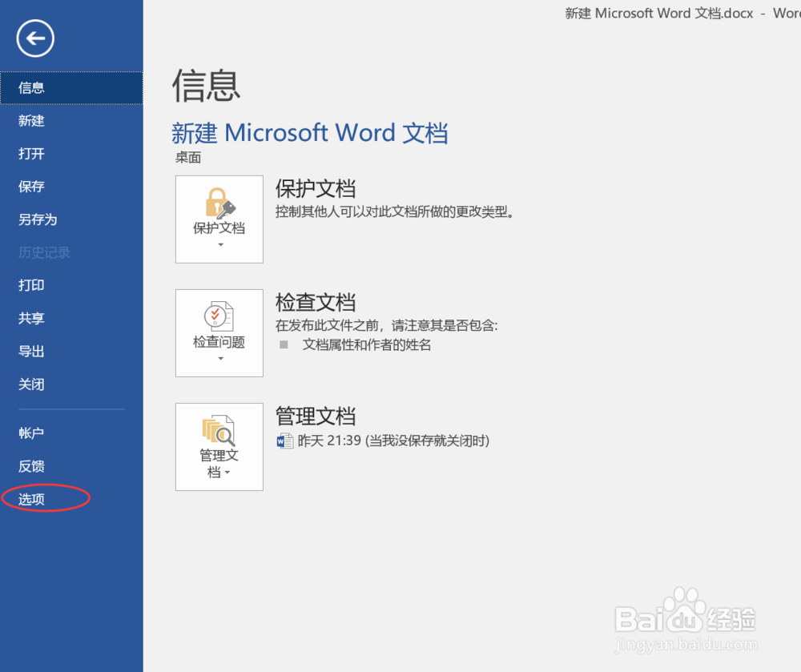Open the 反馈 (Feedback) page
The image size is (801, 672).
[71, 466]
